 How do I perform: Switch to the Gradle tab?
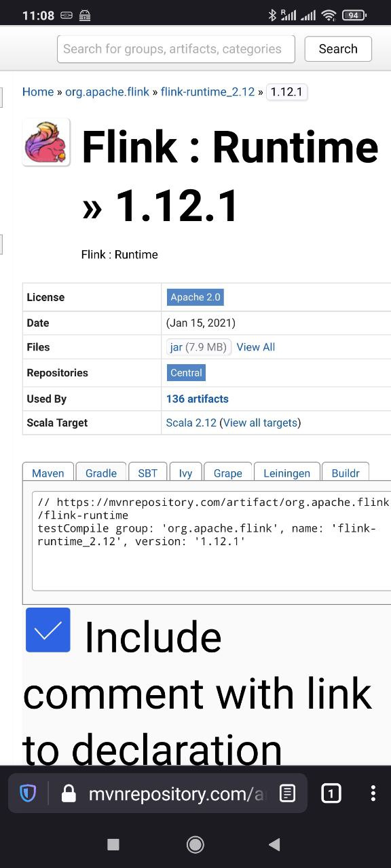(x=101, y=473)
